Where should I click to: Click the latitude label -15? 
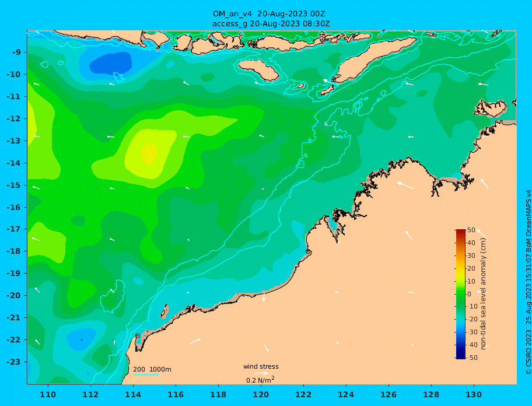click(13, 185)
